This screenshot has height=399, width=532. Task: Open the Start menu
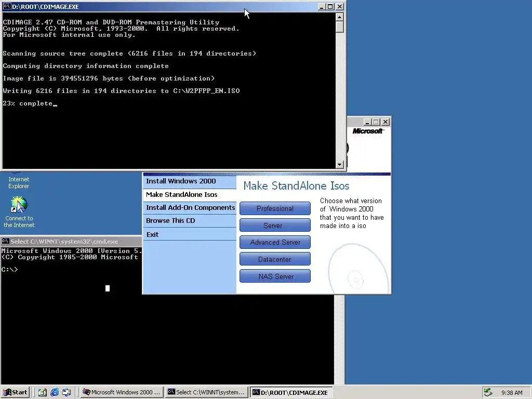coord(15,392)
